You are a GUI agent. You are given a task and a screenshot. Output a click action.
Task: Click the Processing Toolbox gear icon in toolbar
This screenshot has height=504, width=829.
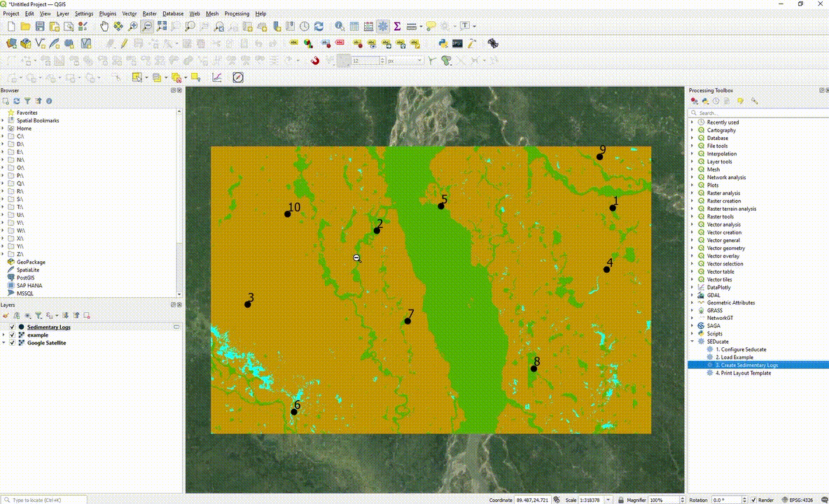pyautogui.click(x=382, y=26)
